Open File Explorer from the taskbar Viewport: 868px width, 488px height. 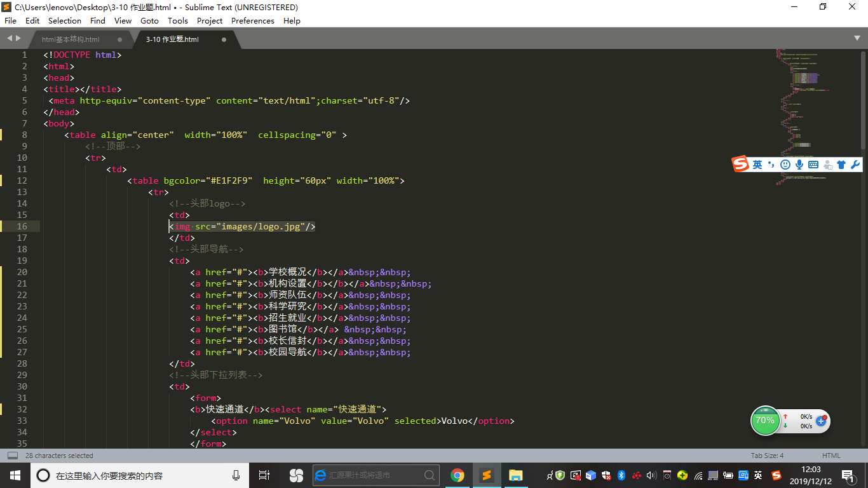[515, 475]
